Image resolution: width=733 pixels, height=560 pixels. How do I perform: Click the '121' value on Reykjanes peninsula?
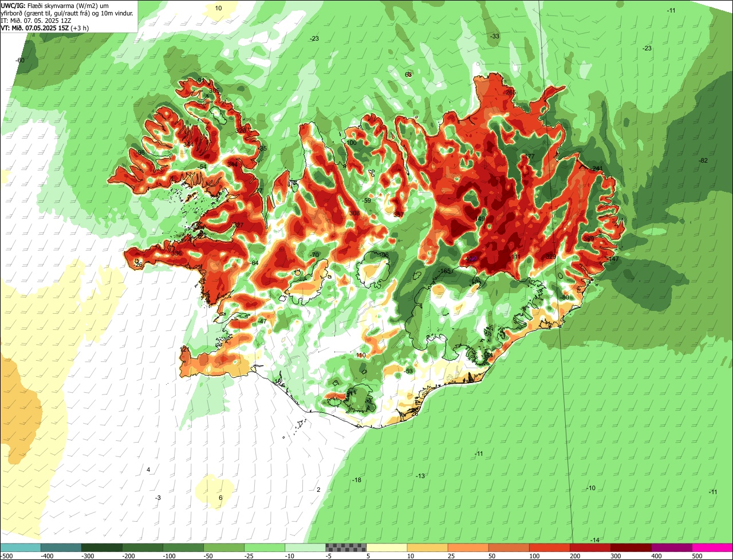click(184, 349)
